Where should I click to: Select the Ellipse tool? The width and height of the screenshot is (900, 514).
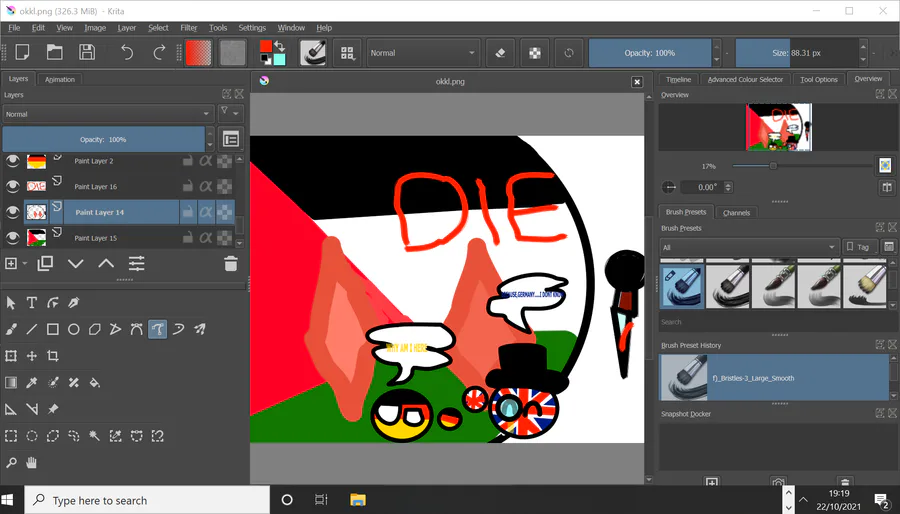point(73,329)
